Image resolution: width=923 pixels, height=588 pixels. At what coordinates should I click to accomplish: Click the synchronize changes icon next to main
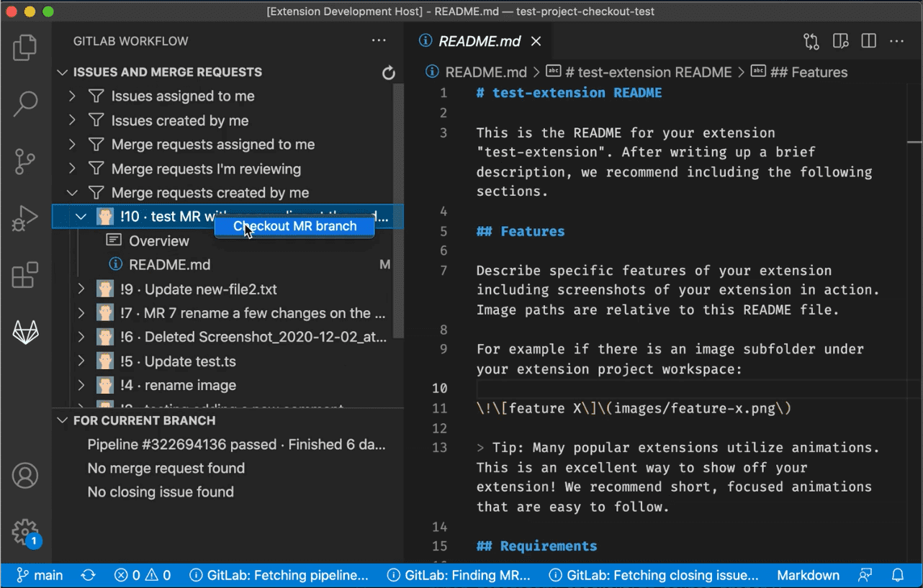pyautogui.click(x=88, y=575)
